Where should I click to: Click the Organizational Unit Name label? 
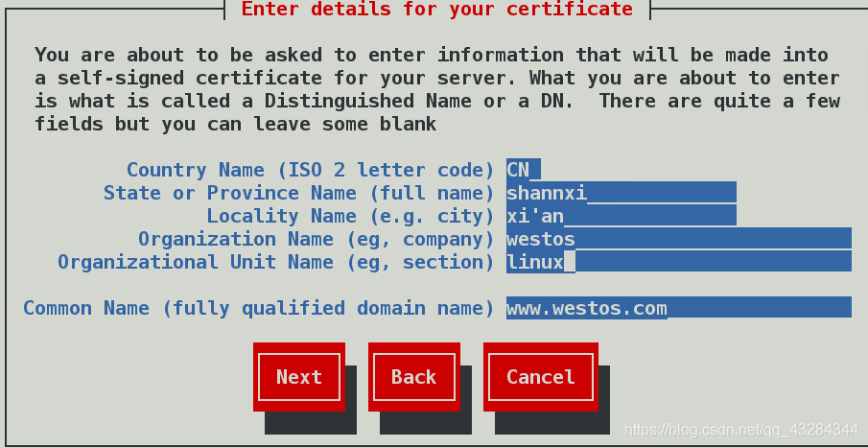coord(275,262)
